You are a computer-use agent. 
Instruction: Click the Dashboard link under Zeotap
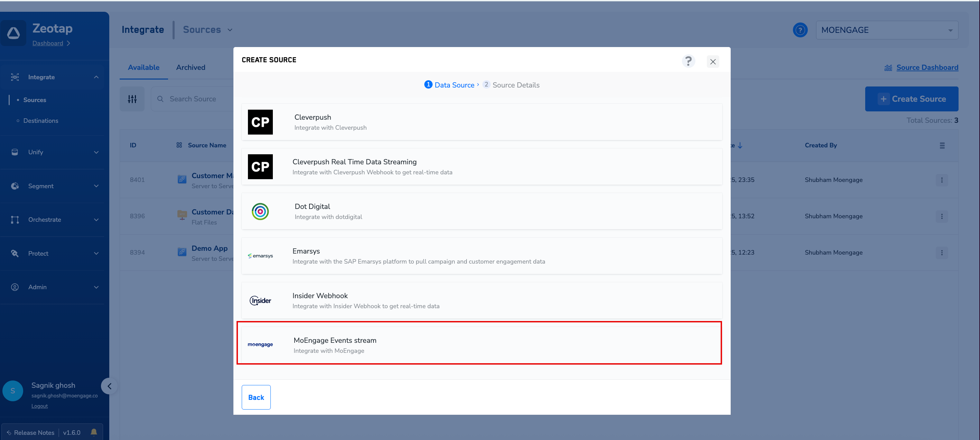tap(48, 43)
